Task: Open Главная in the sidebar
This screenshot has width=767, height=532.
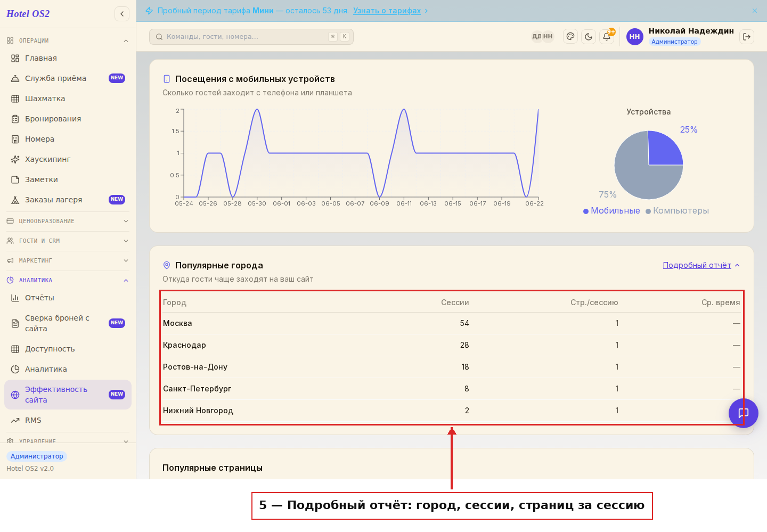Action: click(68, 58)
